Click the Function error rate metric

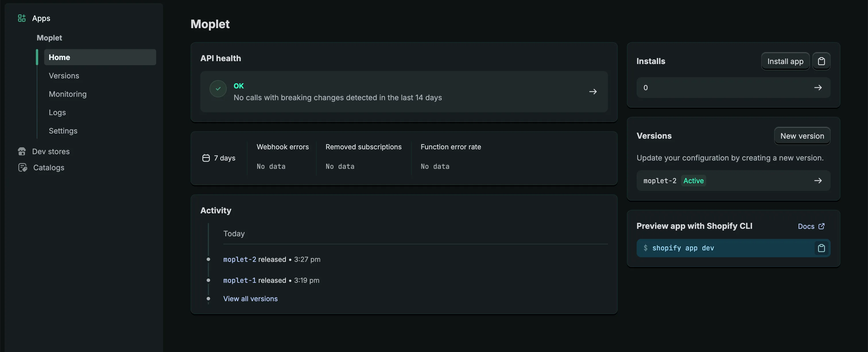coord(451,147)
